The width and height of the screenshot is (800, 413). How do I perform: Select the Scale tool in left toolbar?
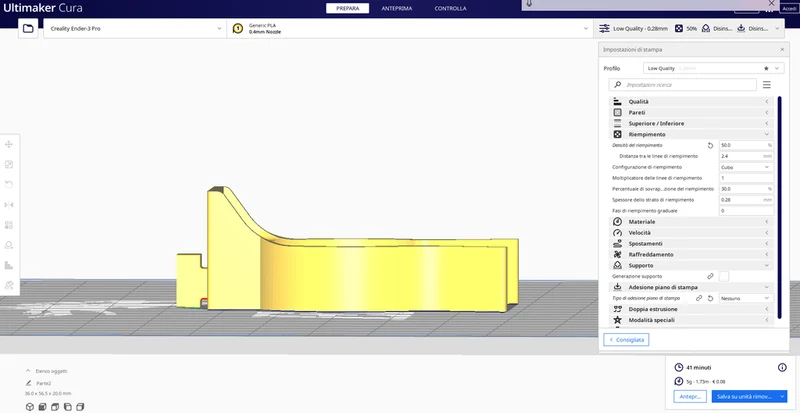click(9, 164)
